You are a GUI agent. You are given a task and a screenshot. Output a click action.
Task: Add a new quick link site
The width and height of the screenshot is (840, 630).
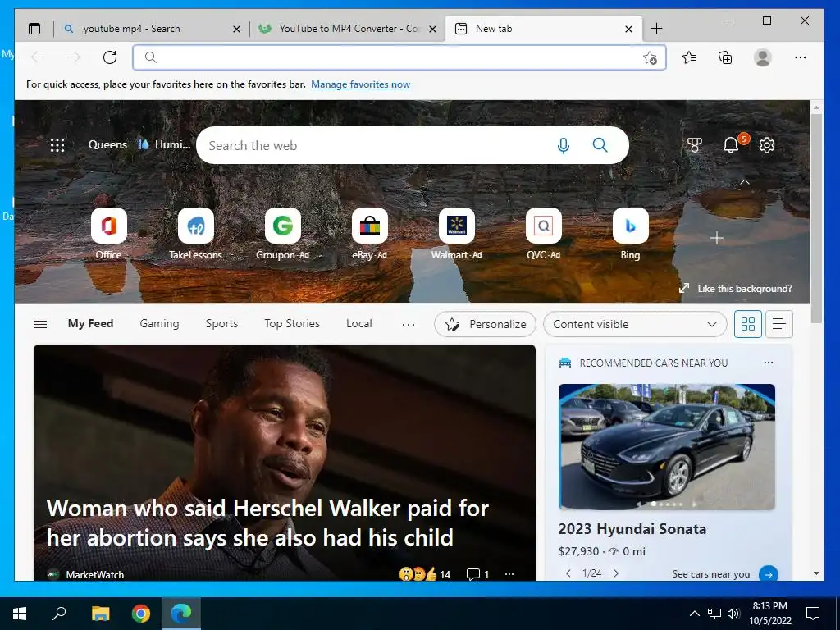(x=717, y=238)
